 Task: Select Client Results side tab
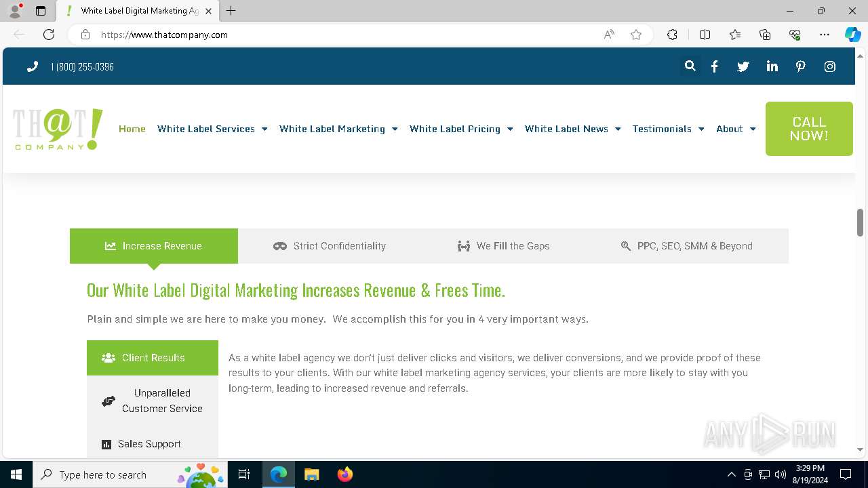[x=153, y=358]
